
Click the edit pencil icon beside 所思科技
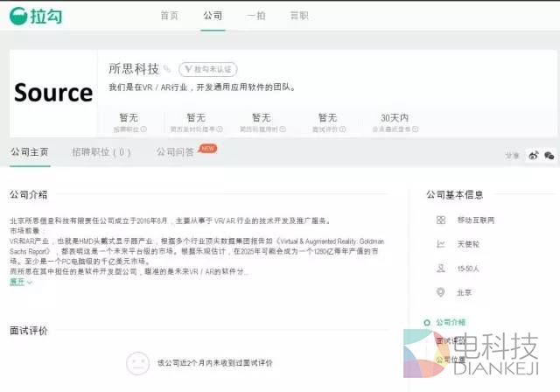(167, 69)
